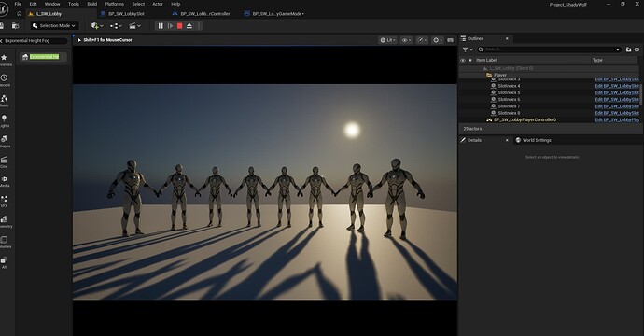The width and height of the screenshot is (644, 336).
Task: Advance one frame with Frame Skip
Action: (x=171, y=26)
